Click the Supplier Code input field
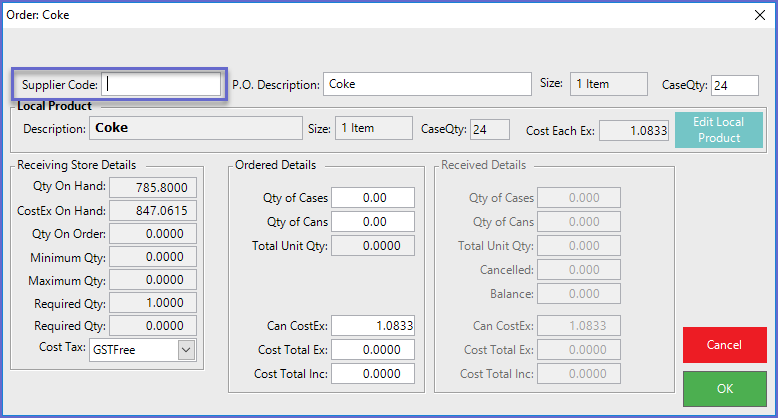Viewport: 778px width, 418px height. (162, 84)
